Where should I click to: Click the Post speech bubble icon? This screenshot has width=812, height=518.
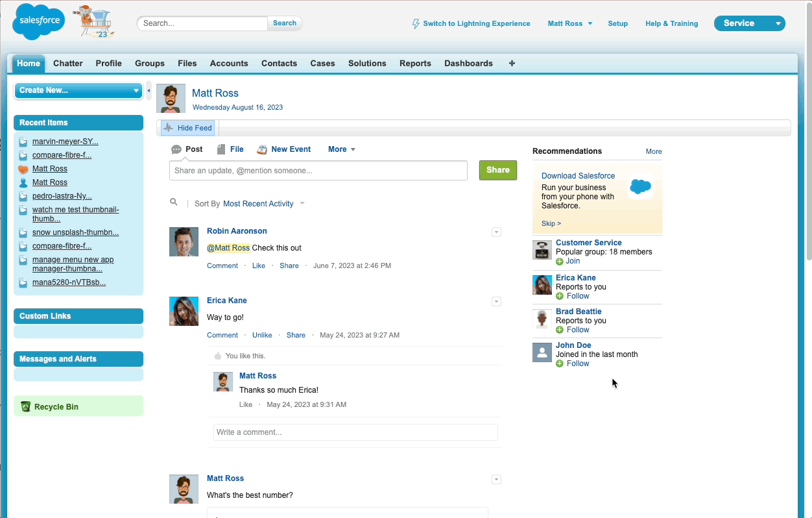click(176, 149)
